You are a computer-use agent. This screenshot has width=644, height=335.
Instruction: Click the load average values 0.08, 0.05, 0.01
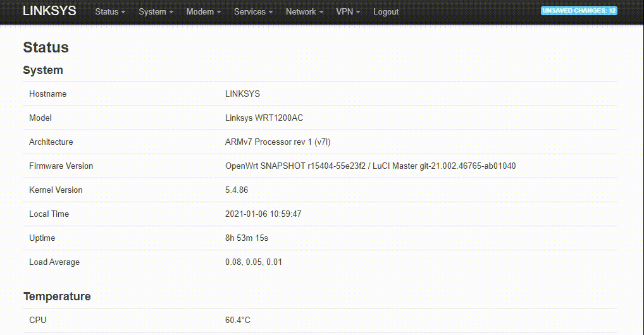point(254,262)
